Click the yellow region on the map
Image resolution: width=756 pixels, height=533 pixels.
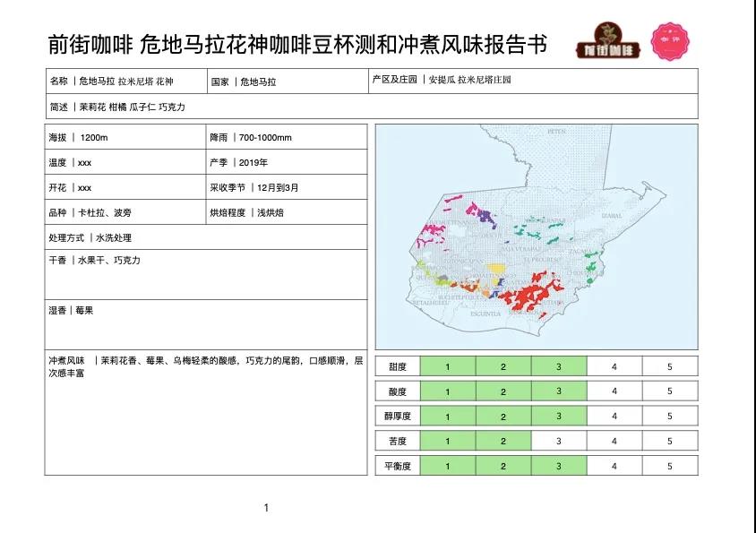click(x=494, y=269)
